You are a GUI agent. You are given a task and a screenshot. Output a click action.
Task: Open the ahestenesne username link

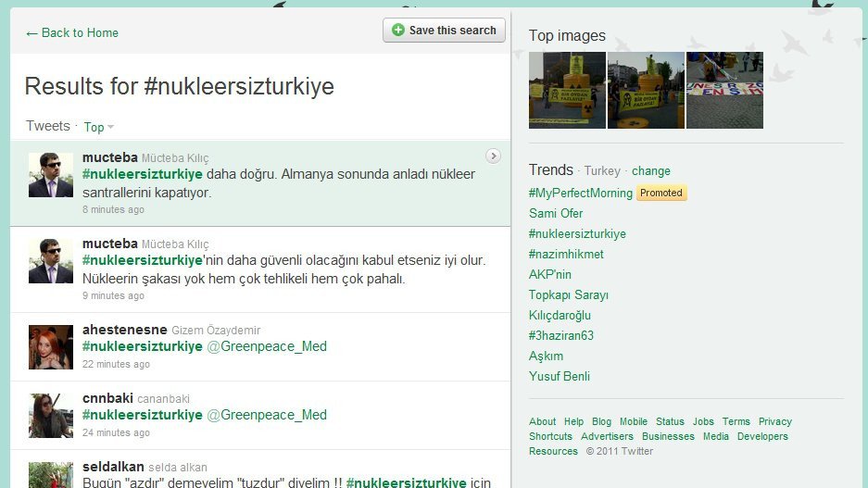click(x=124, y=330)
